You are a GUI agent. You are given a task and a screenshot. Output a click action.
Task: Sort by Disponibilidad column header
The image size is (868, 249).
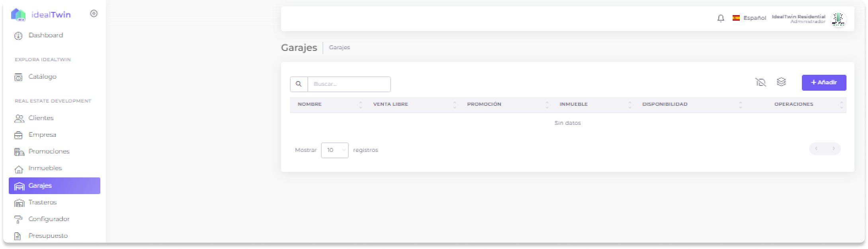665,104
